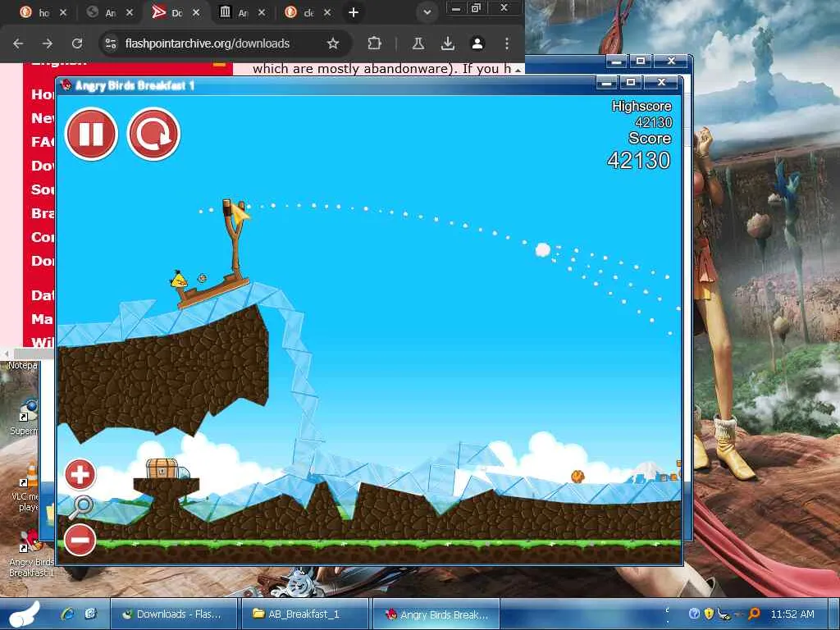Click the large score value 42130

click(638, 160)
